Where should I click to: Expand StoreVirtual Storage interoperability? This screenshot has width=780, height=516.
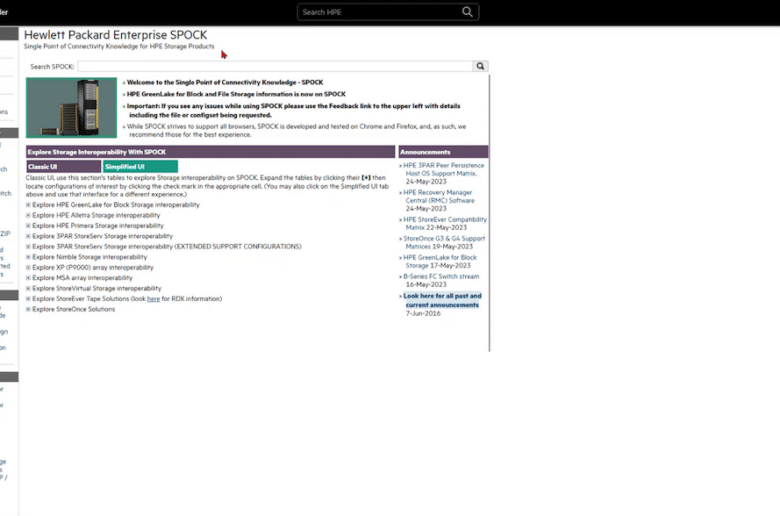[x=28, y=289]
